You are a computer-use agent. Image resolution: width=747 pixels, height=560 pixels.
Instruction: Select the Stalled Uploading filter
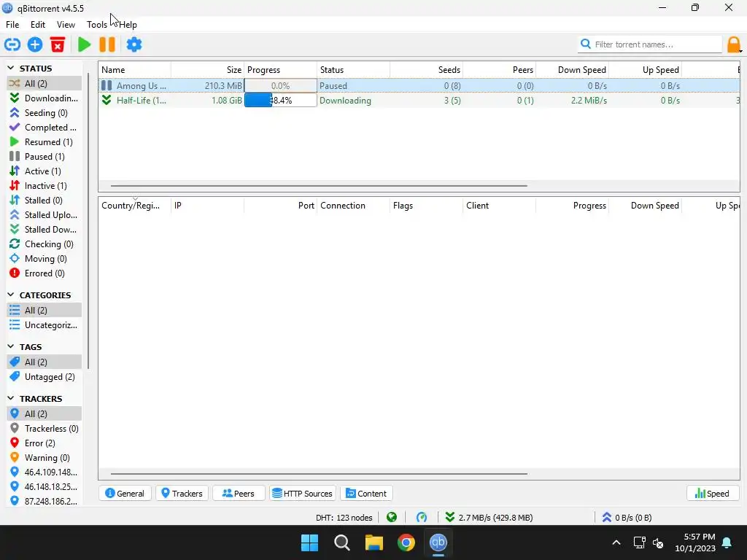tap(44, 215)
